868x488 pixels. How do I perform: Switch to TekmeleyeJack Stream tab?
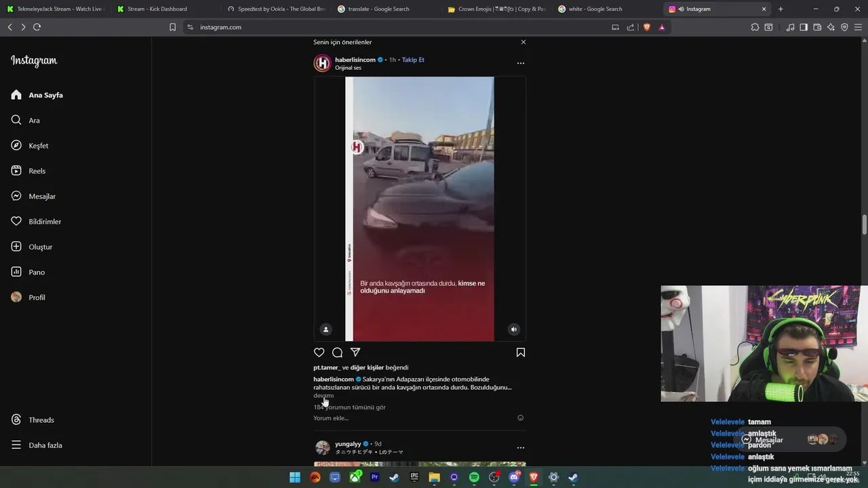[54, 9]
